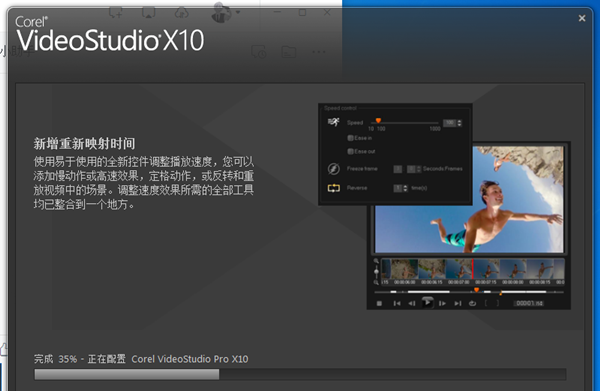Open chat history icon in background window
600x391 pixels.
pyautogui.click(x=259, y=52)
